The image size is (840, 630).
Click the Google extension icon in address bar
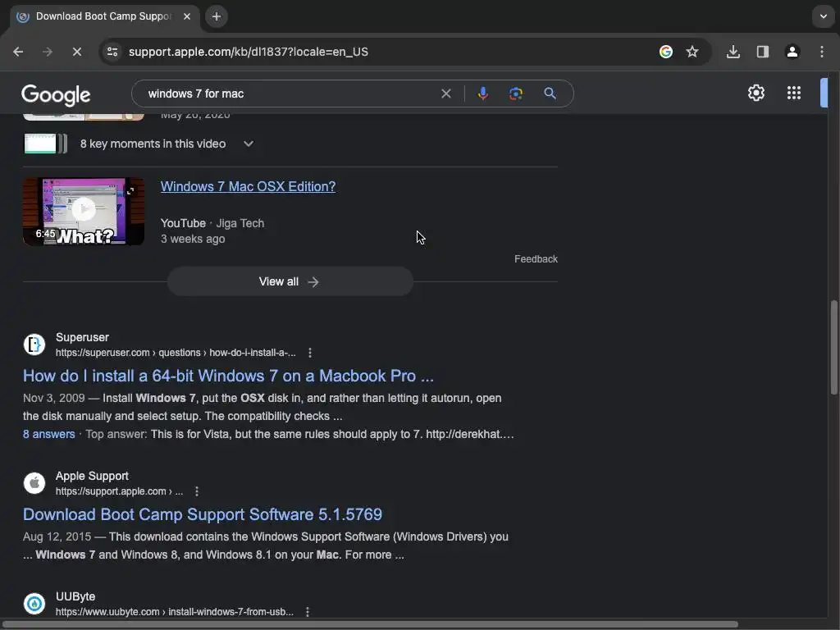[x=666, y=52]
